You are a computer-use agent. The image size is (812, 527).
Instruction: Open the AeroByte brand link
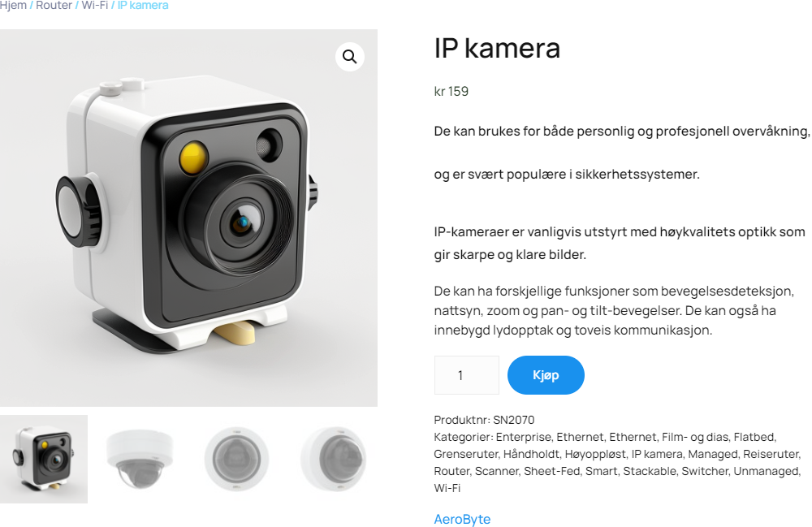462,519
